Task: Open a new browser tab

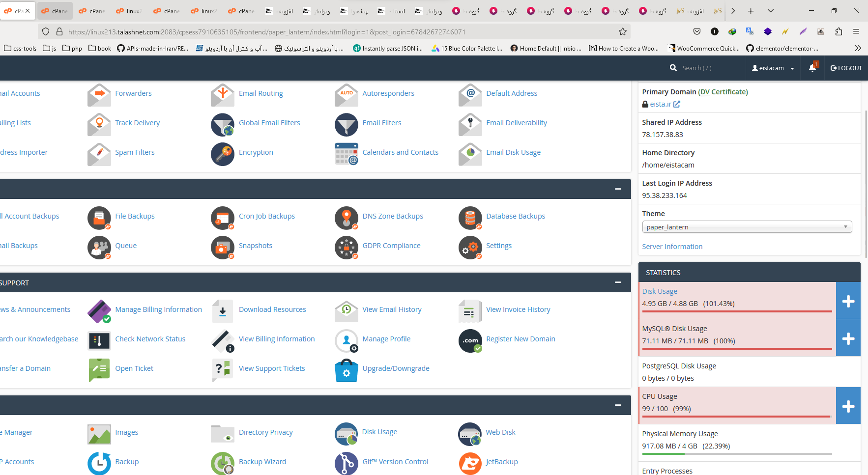Action: [x=751, y=11]
